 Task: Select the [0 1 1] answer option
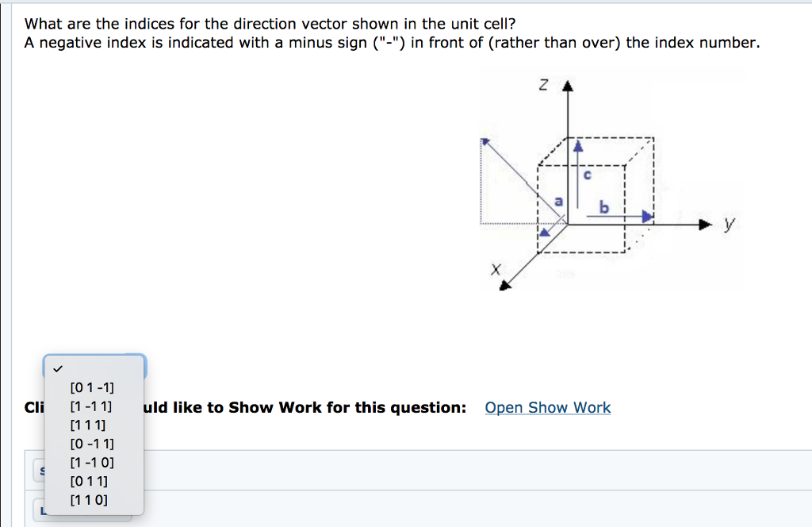87,481
